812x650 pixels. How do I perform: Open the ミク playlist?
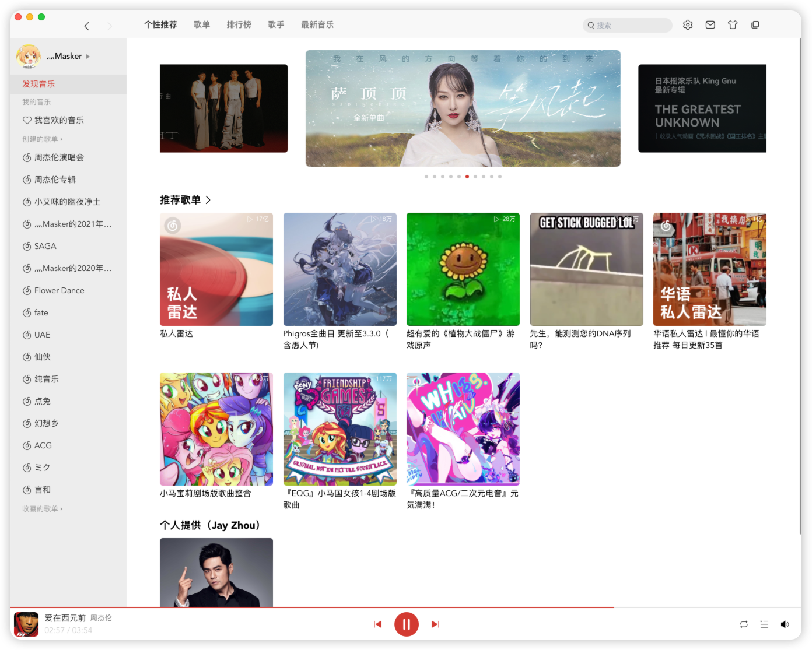pos(68,468)
